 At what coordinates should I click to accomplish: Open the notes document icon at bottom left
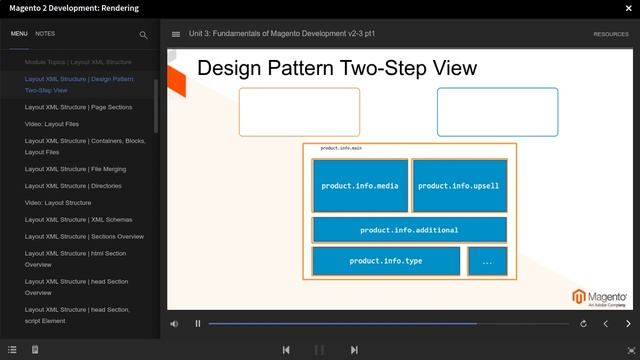point(35,350)
